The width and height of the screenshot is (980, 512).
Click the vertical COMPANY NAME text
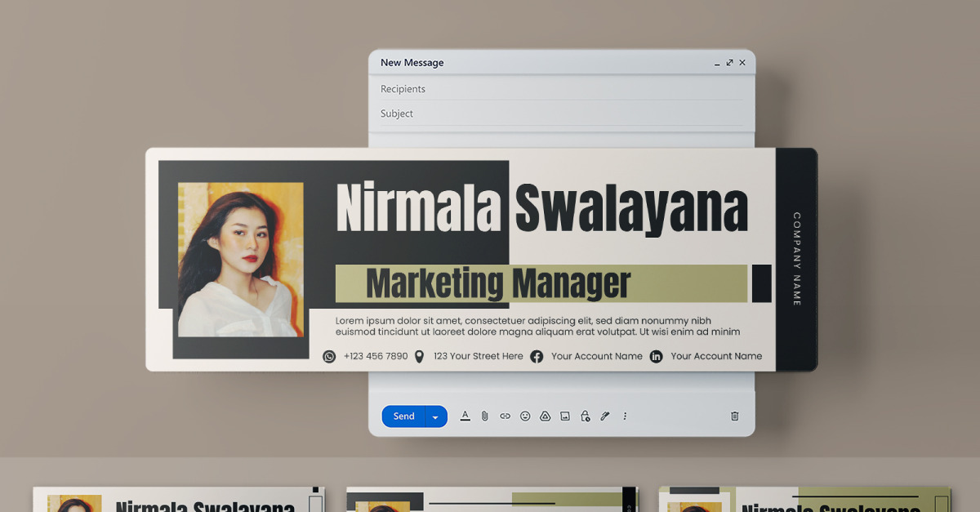pyautogui.click(x=797, y=259)
